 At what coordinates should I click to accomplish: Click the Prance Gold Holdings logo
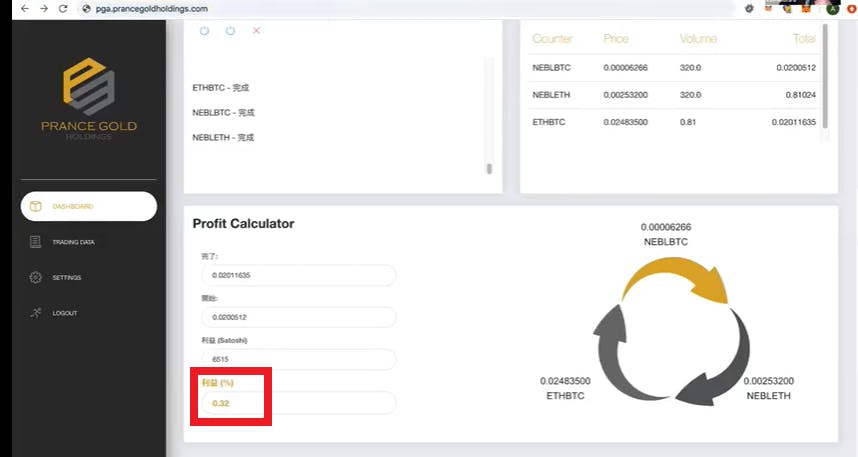click(88, 98)
